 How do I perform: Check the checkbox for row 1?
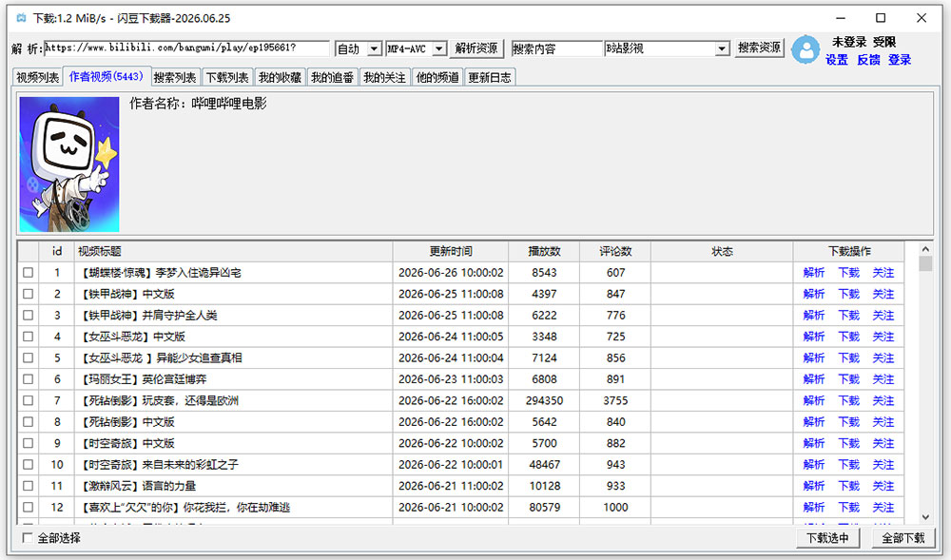28,273
